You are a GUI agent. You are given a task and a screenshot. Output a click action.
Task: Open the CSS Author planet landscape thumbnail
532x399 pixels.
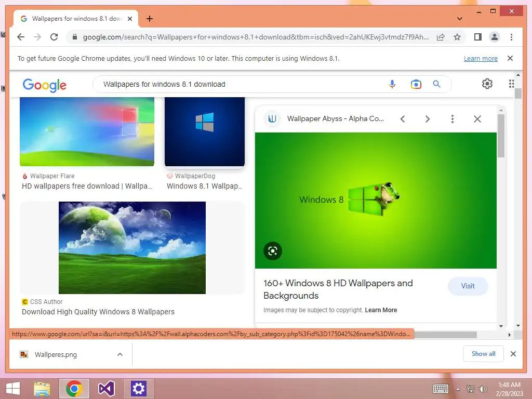(x=132, y=248)
